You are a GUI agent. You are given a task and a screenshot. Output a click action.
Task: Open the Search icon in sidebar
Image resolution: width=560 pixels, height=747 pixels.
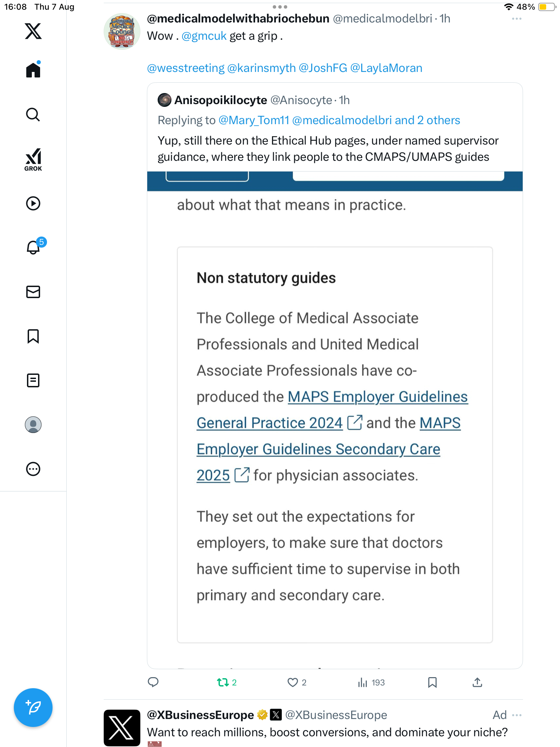[33, 114]
